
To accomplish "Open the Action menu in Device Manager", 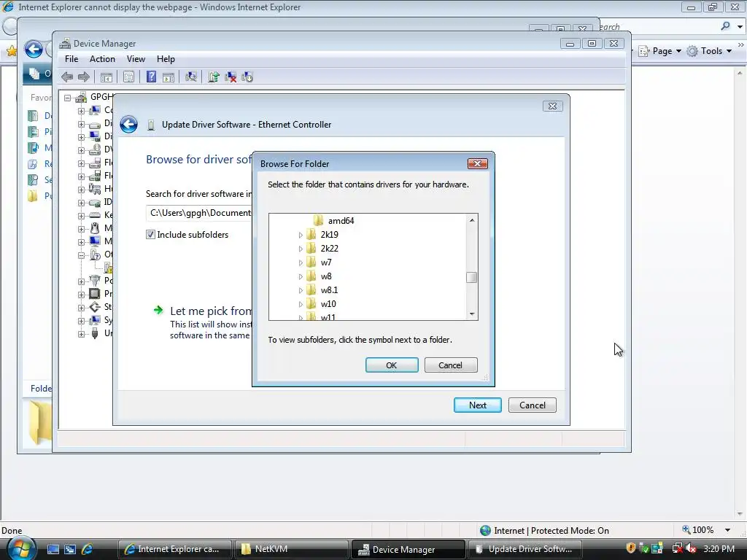I will [102, 59].
